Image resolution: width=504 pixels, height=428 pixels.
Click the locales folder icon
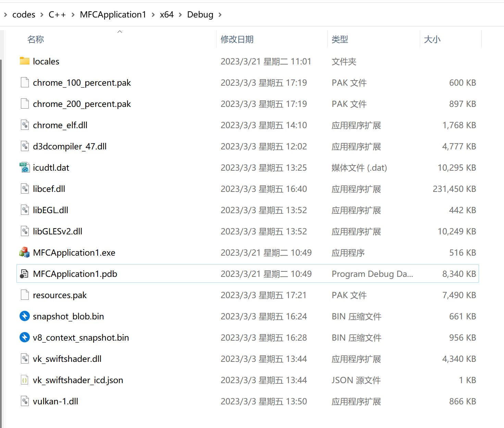[24, 61]
